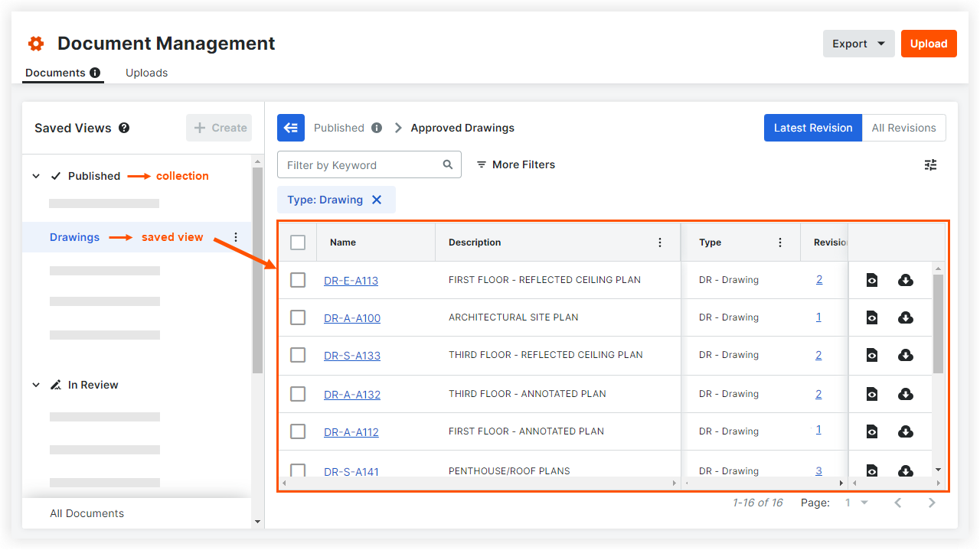This screenshot has height=550, width=980.
Task: Click the orange Upload button
Action: pos(929,44)
